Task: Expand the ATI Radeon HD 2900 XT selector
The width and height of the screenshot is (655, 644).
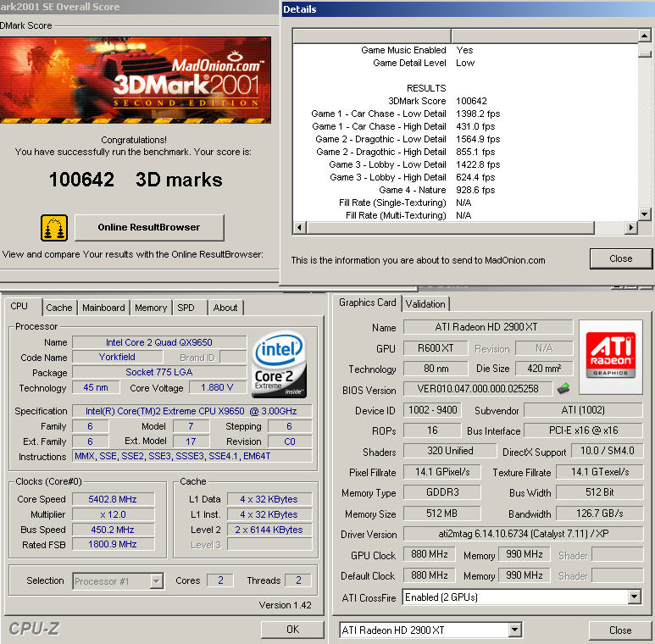Action: (x=514, y=630)
